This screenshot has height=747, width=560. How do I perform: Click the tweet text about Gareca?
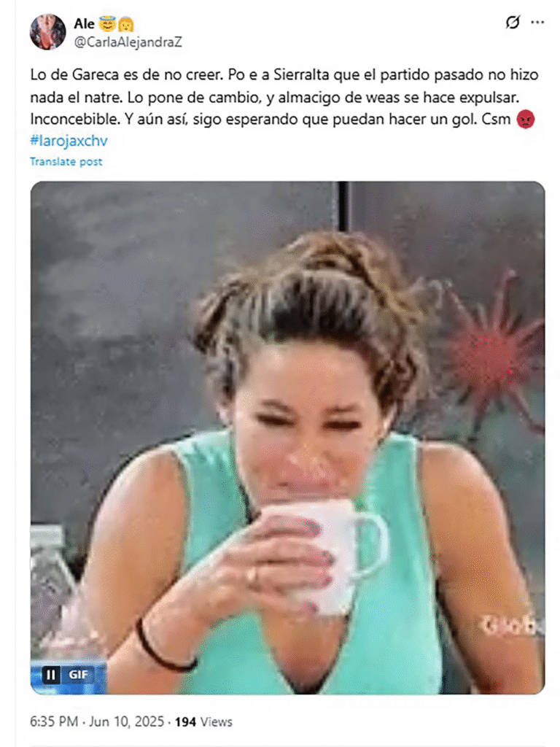point(284,97)
